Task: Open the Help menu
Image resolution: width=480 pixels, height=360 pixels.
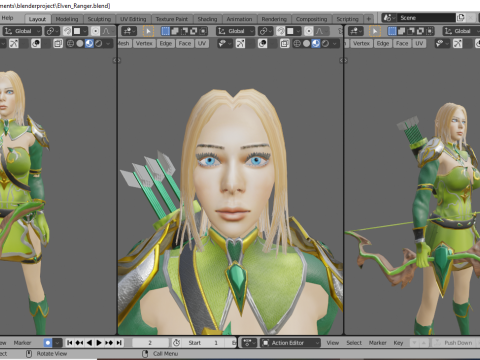Action: (x=7, y=18)
